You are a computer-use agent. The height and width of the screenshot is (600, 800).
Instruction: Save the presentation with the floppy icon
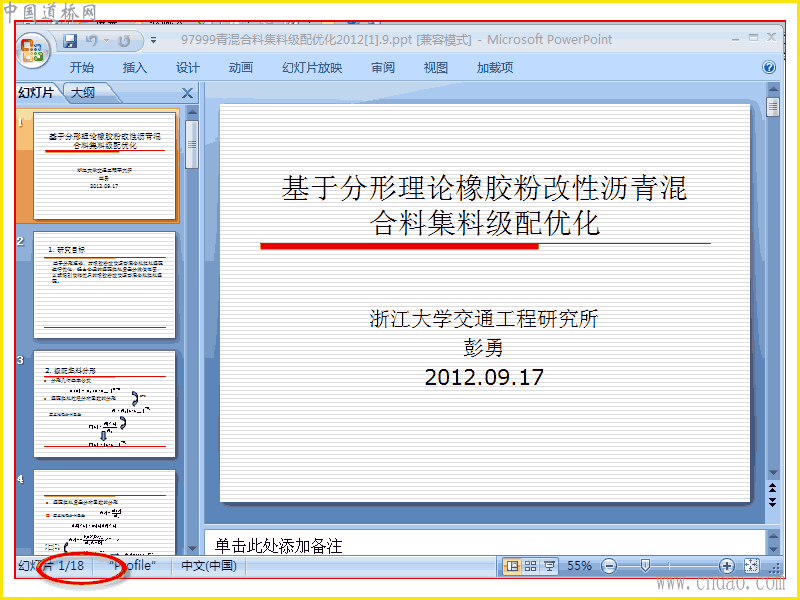pyautogui.click(x=70, y=40)
